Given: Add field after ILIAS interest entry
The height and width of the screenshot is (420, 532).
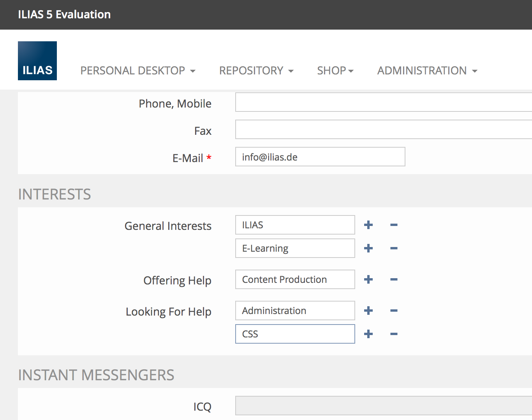Looking at the screenshot, I should tap(368, 225).
